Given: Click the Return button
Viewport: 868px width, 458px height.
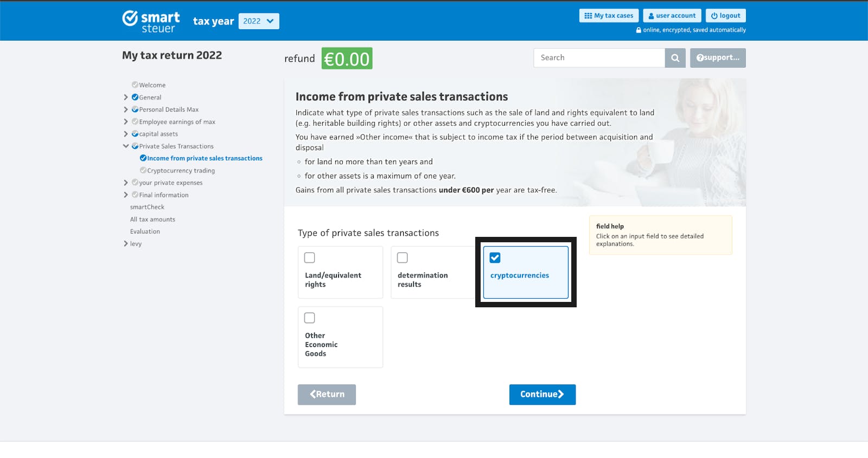Looking at the screenshot, I should [327, 395].
